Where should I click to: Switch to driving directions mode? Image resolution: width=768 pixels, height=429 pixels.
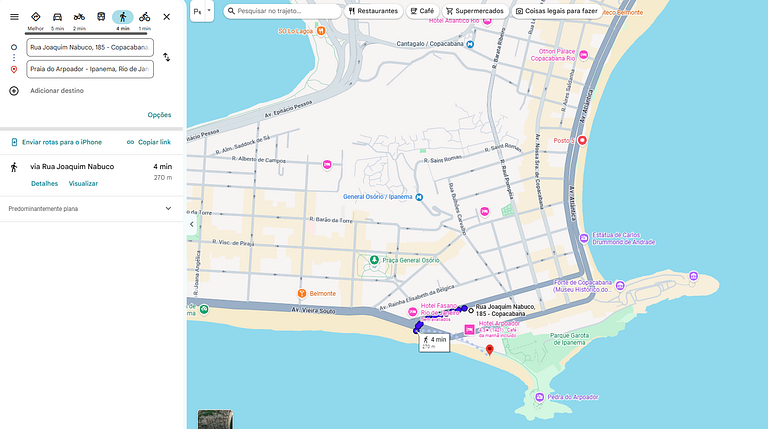(57, 17)
